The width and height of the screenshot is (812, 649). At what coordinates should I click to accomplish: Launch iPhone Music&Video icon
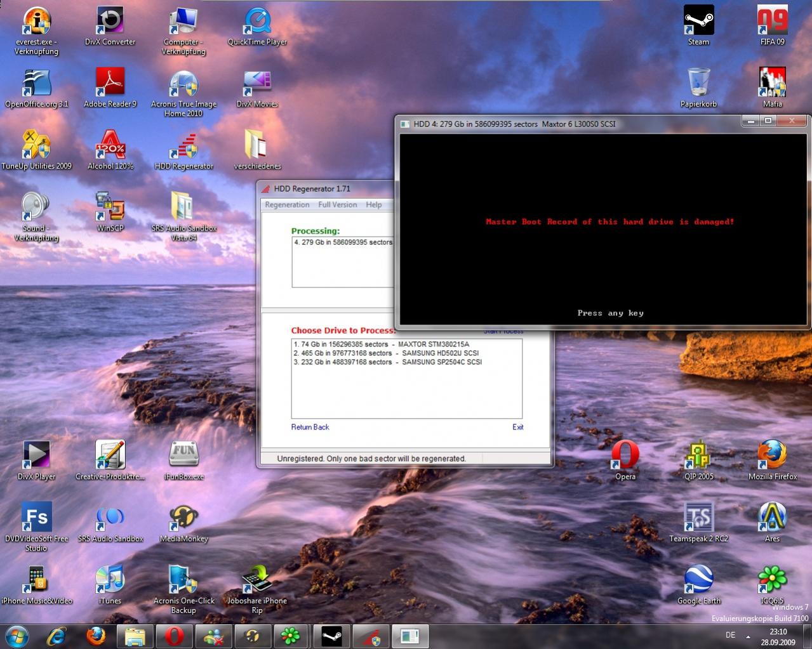coord(36,579)
